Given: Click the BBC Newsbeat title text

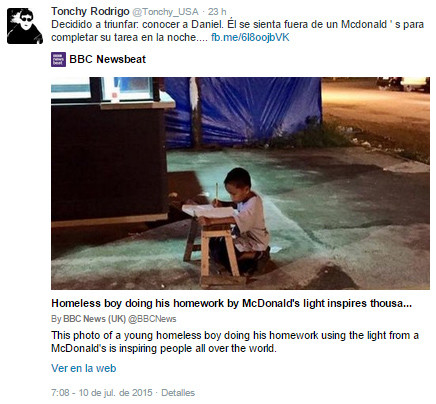Looking at the screenshot, I should [x=108, y=59].
